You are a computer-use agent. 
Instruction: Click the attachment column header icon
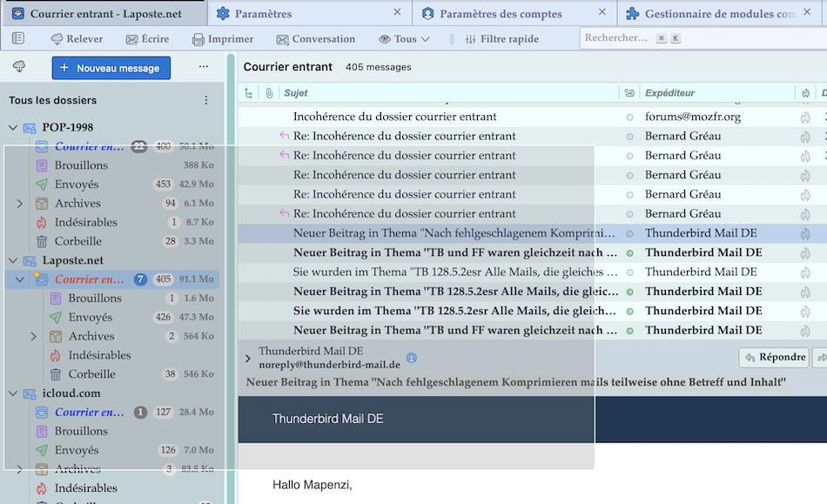click(269, 93)
